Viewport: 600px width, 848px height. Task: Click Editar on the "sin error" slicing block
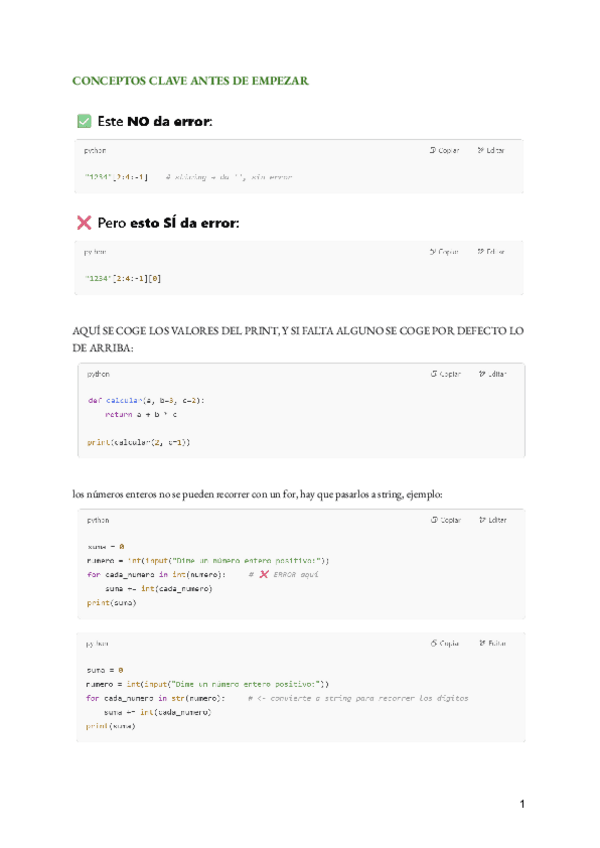click(x=491, y=150)
